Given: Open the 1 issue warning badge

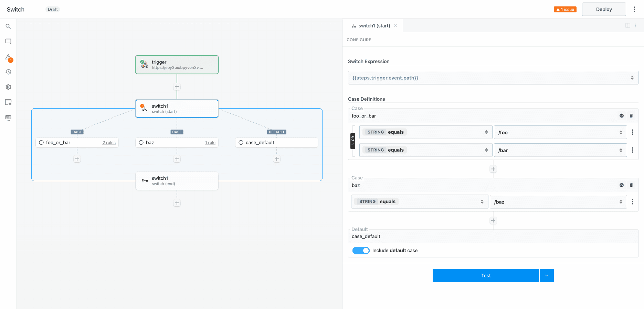Looking at the screenshot, I should coord(565,9).
